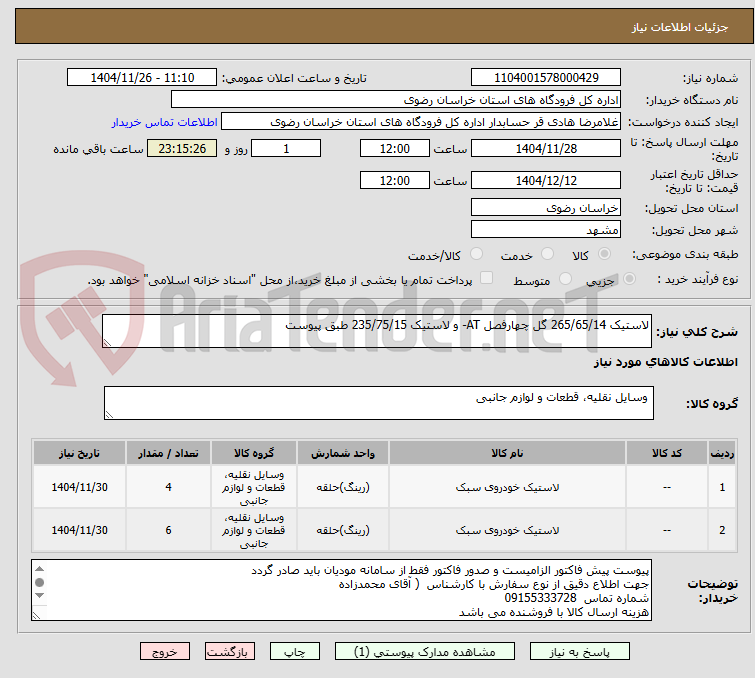Click the شرح کلی نیاز description text area
This screenshot has width=755, height=678.
tap(377, 331)
